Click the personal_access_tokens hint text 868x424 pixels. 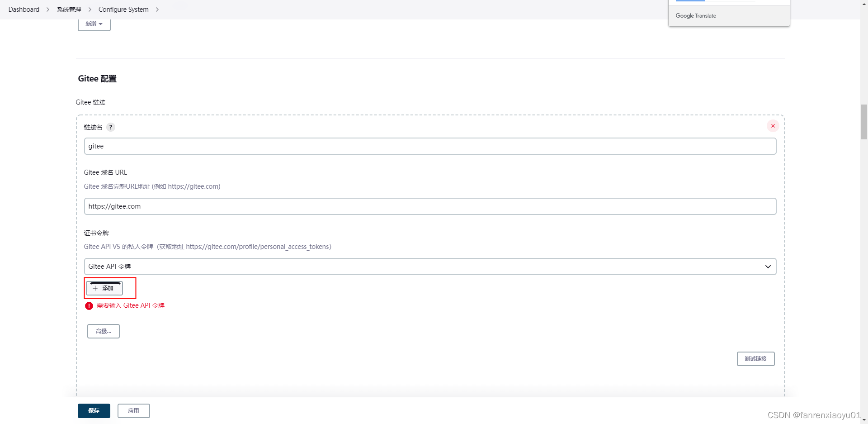pos(208,247)
